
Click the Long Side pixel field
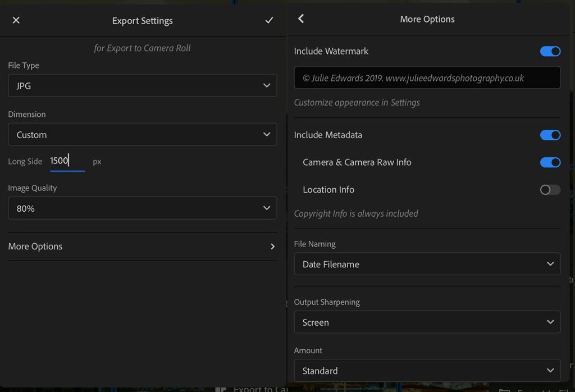67,161
